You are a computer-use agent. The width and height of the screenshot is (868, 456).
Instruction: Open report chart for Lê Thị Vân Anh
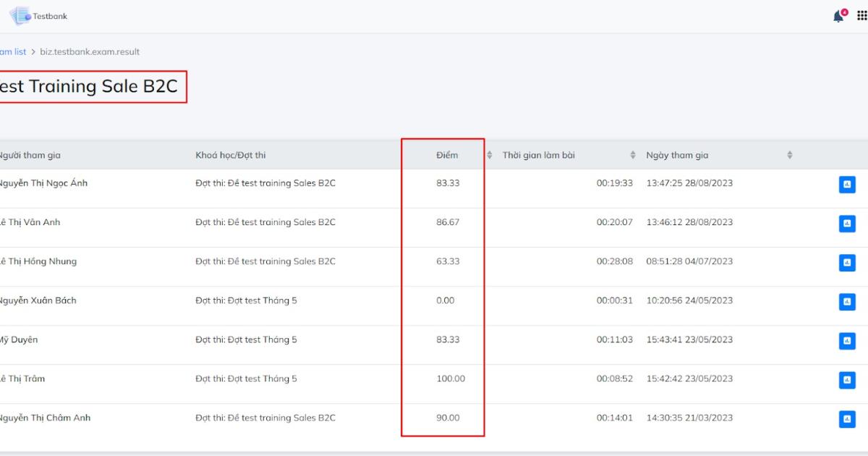click(x=847, y=223)
